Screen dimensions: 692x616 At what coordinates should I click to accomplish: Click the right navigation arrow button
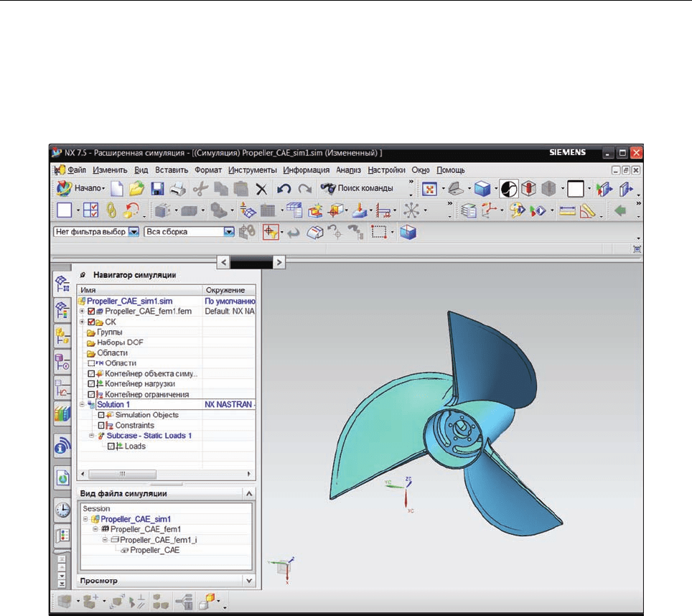click(279, 263)
